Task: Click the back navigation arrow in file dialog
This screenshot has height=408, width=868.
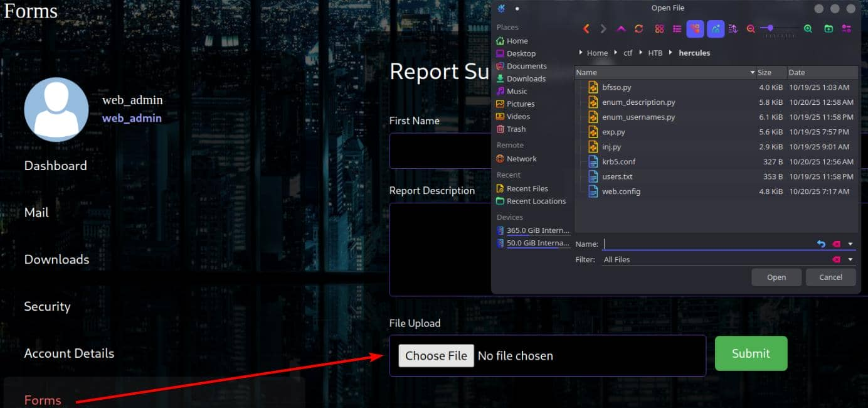Action: [x=586, y=29]
